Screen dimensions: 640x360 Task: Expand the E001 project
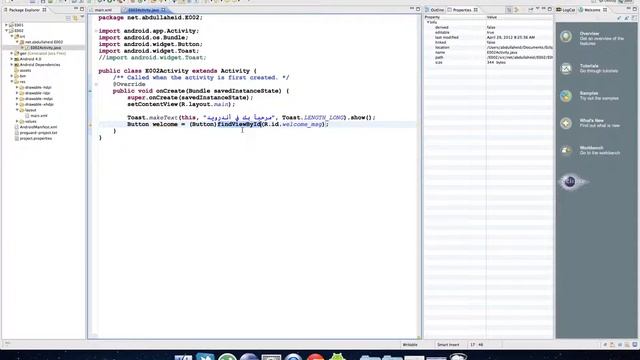click(7, 25)
